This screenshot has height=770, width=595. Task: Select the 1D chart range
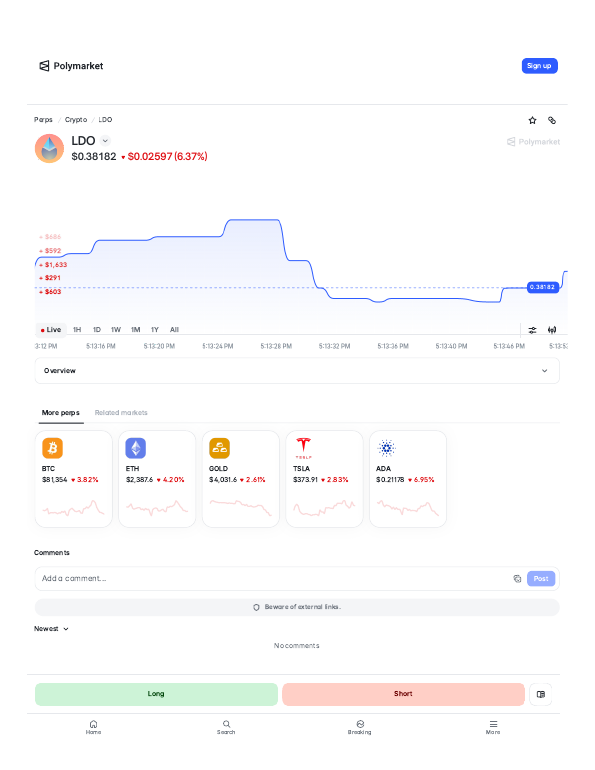(x=97, y=330)
